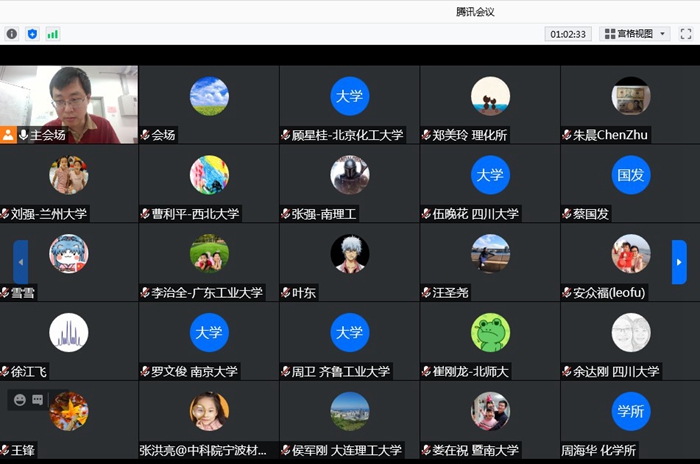Open the chat message icon
The height and width of the screenshot is (464, 700).
point(38,400)
